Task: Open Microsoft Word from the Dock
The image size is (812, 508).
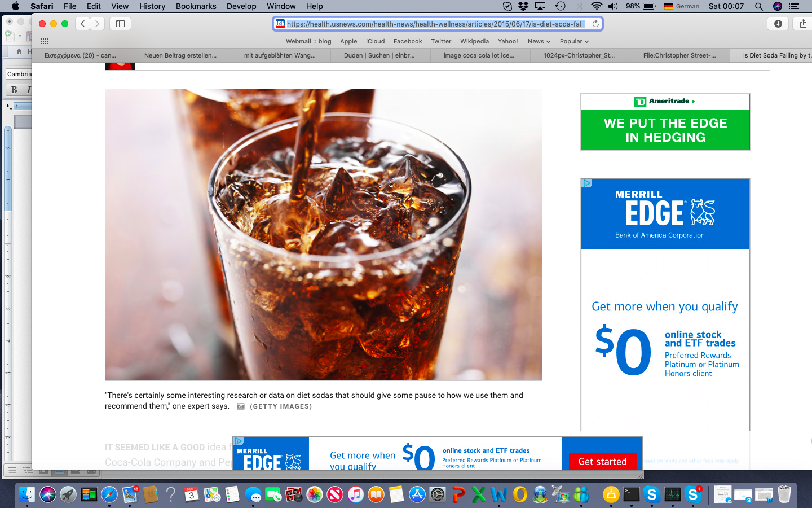Action: (x=499, y=495)
